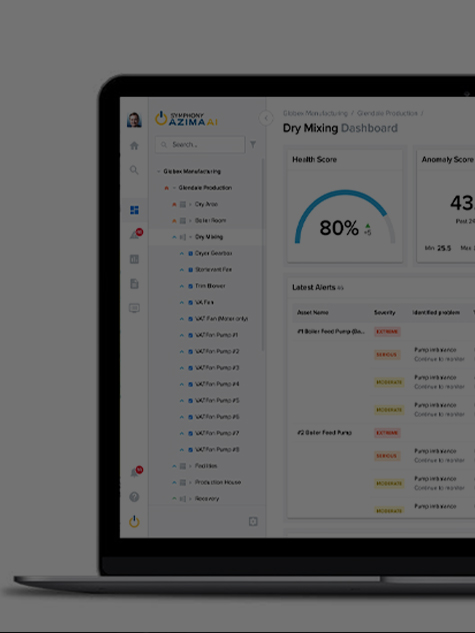Open the VAT Fan Pump #6 asset
Viewport: 475px width, 633px height.
(x=217, y=417)
